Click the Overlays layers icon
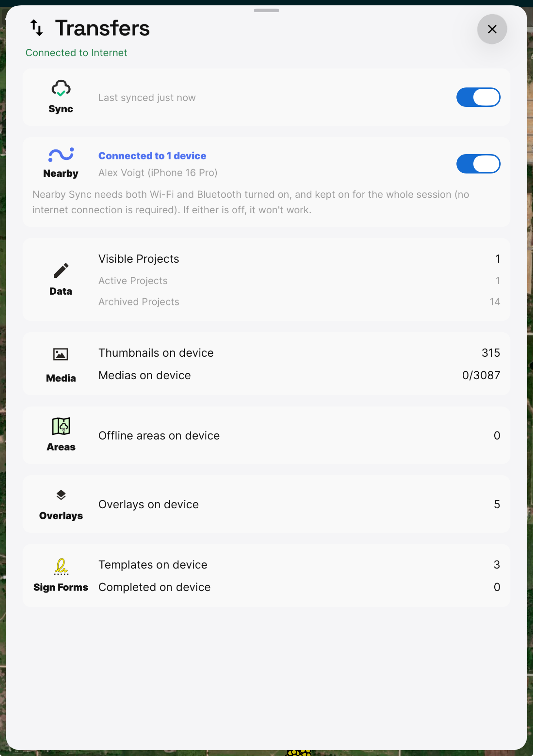This screenshot has height=756, width=533. (61, 495)
